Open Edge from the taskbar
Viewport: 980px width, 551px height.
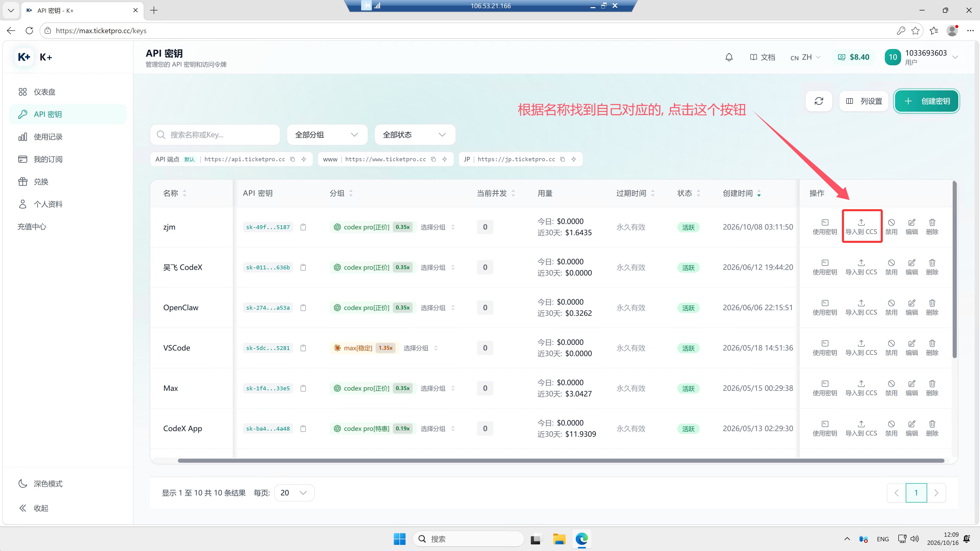(x=582, y=539)
